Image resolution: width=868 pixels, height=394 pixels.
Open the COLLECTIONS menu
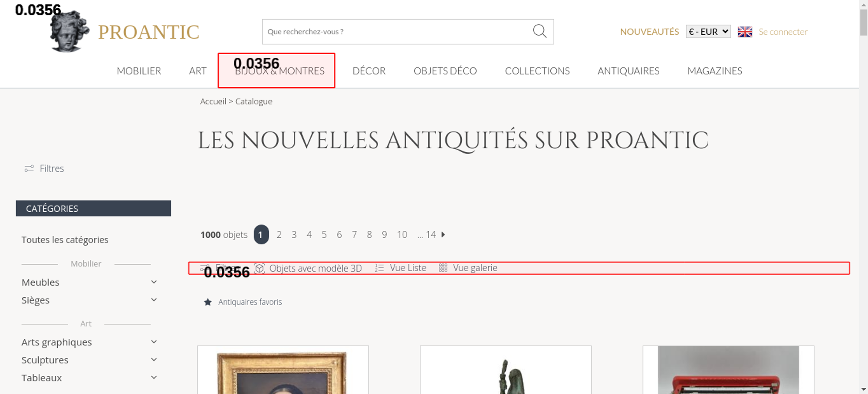(537, 71)
